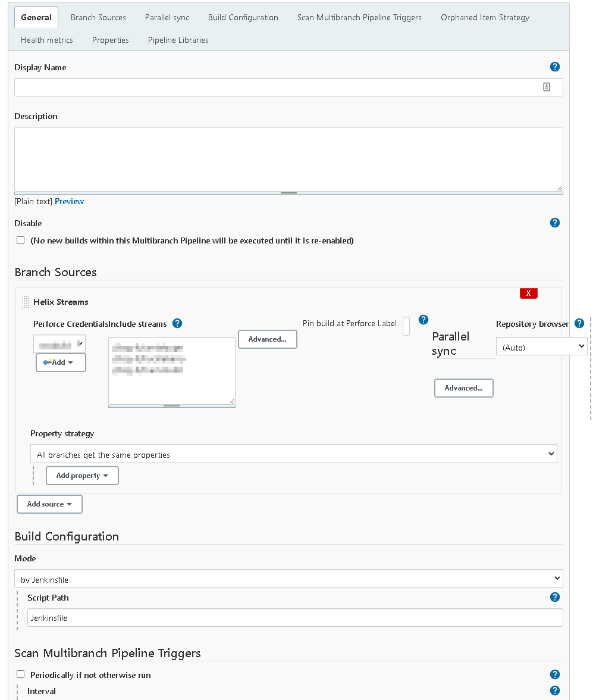Screen dimensions: 596x700
Task: Click the Preview description link
Action: point(69,201)
